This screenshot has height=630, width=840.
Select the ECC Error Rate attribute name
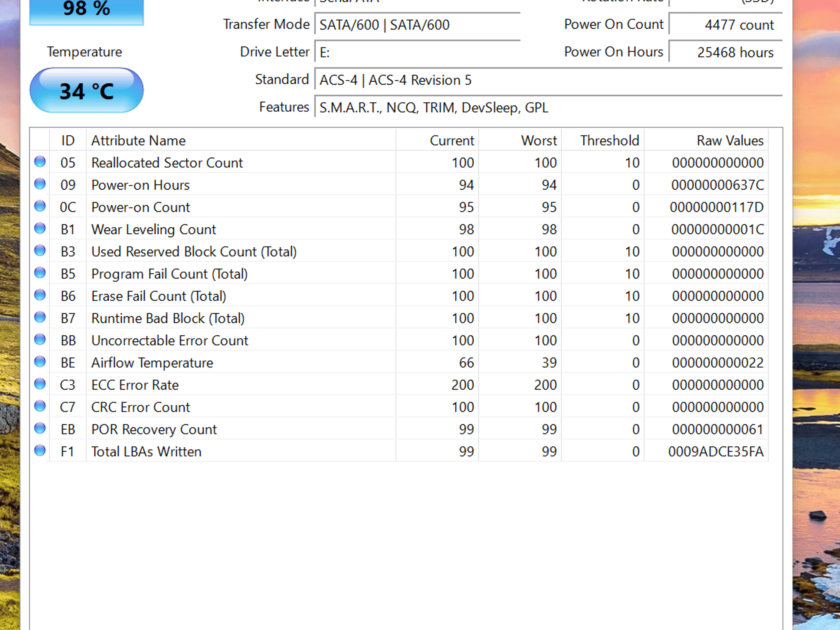pos(135,385)
